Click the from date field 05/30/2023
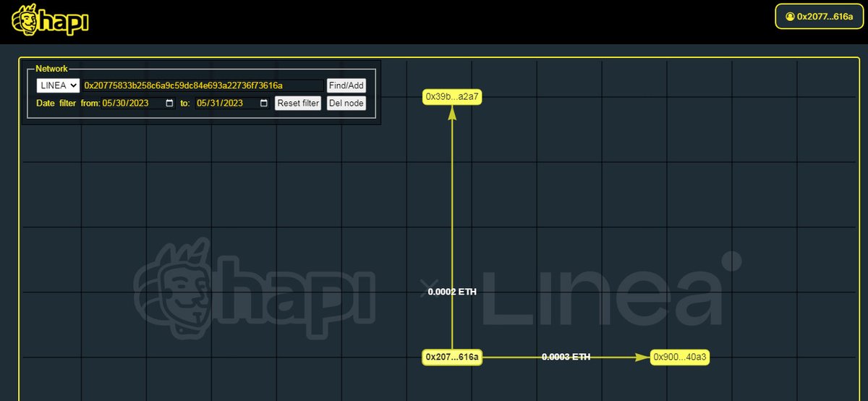The image size is (868, 401). coord(139,104)
